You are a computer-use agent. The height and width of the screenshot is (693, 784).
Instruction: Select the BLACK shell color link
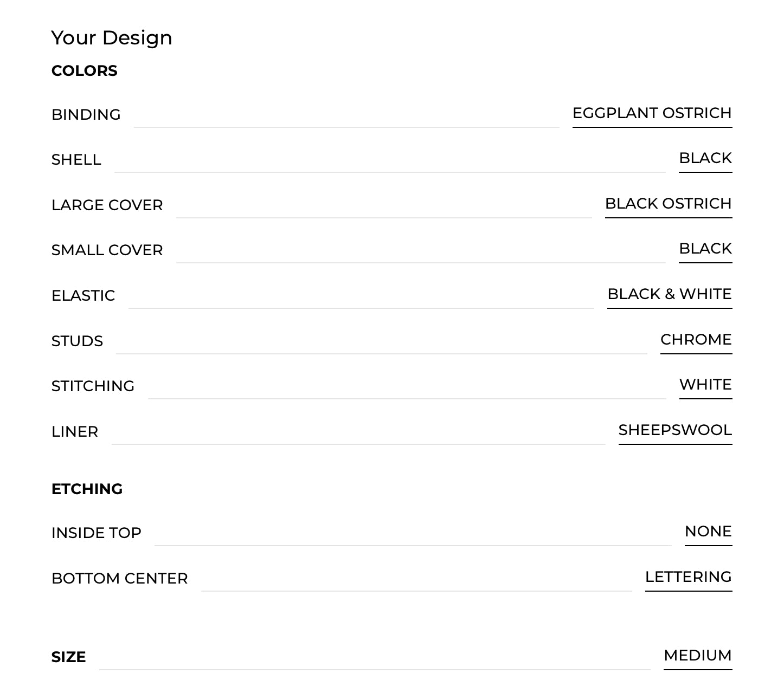coord(705,158)
